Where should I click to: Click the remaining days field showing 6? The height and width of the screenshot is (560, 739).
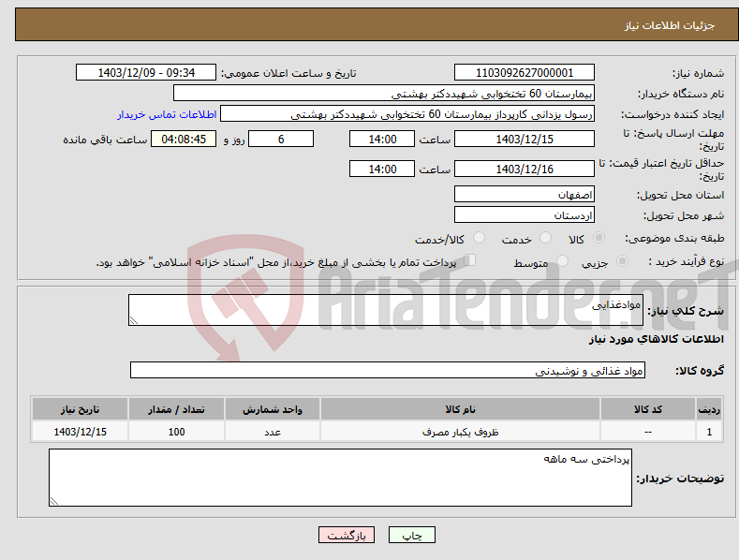pos(281,139)
